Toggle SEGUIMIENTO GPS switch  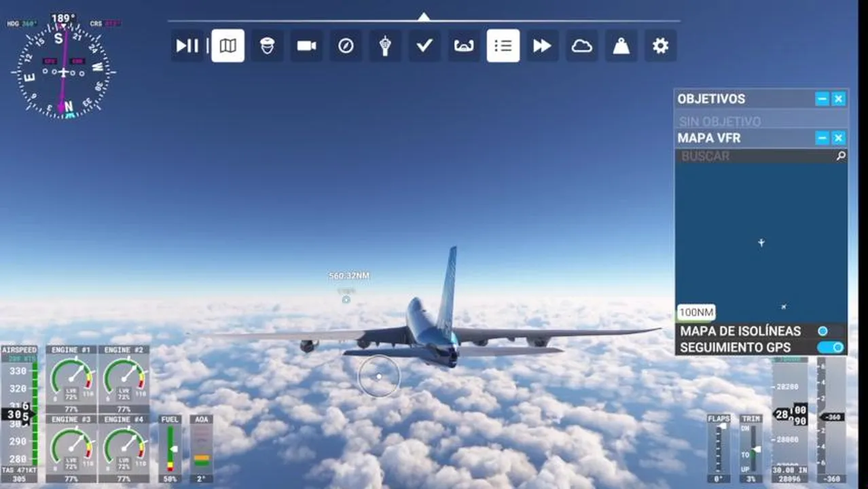point(830,347)
